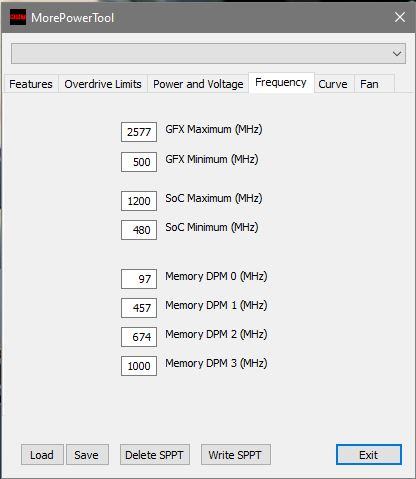Viewport: 416px width, 479px height.
Task: Click the Save button
Action: pyautogui.click(x=87, y=455)
